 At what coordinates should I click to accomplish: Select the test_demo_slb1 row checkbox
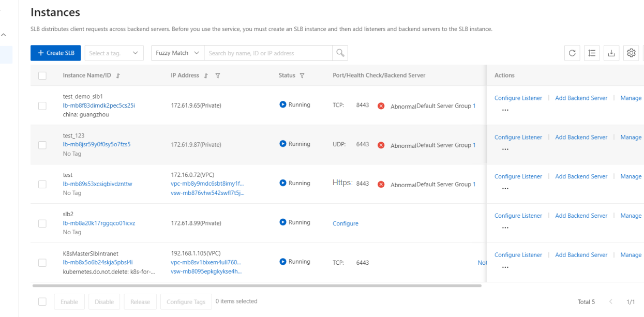[42, 105]
